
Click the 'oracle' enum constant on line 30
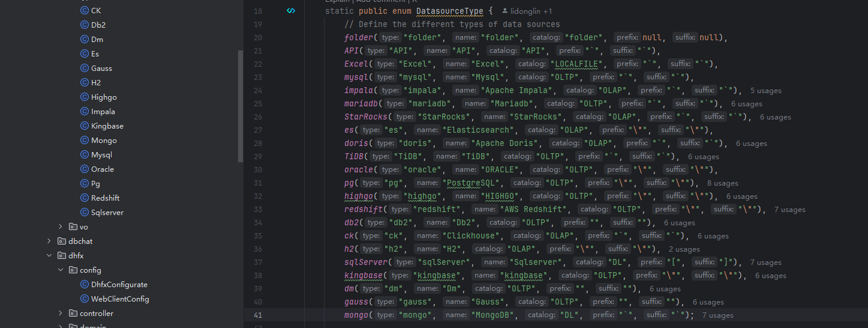click(359, 170)
